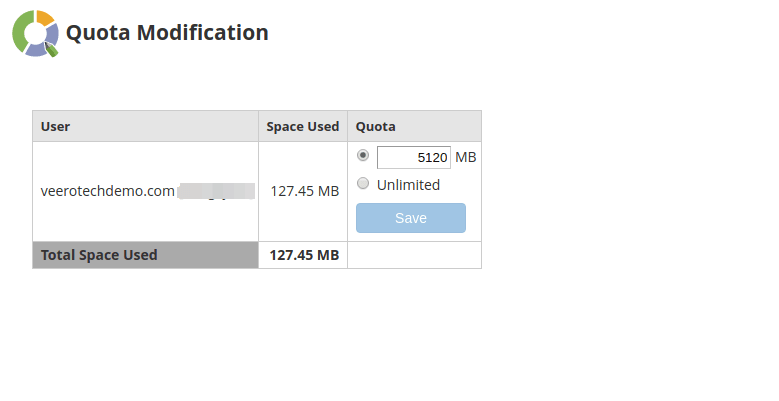Click the green segment of the logo
This screenshot has height=401, width=779.
click(21, 30)
